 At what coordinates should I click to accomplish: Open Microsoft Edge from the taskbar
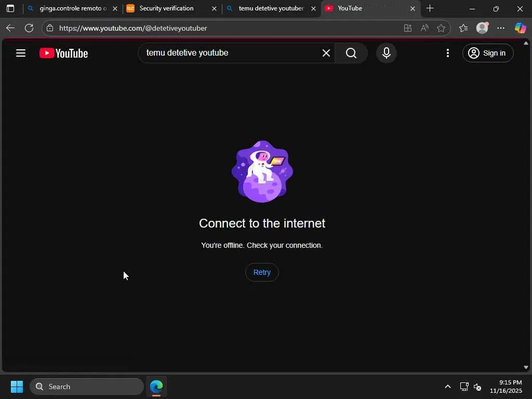[156, 387]
